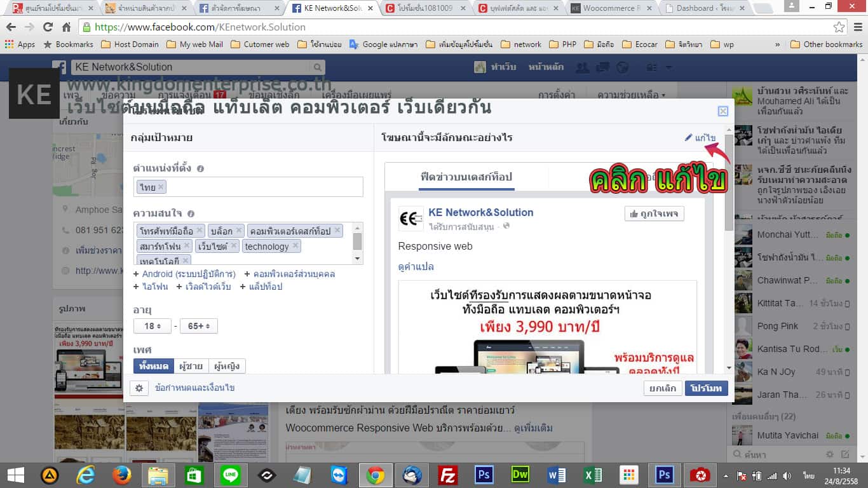Bookmark this page with the star

pos(839,27)
